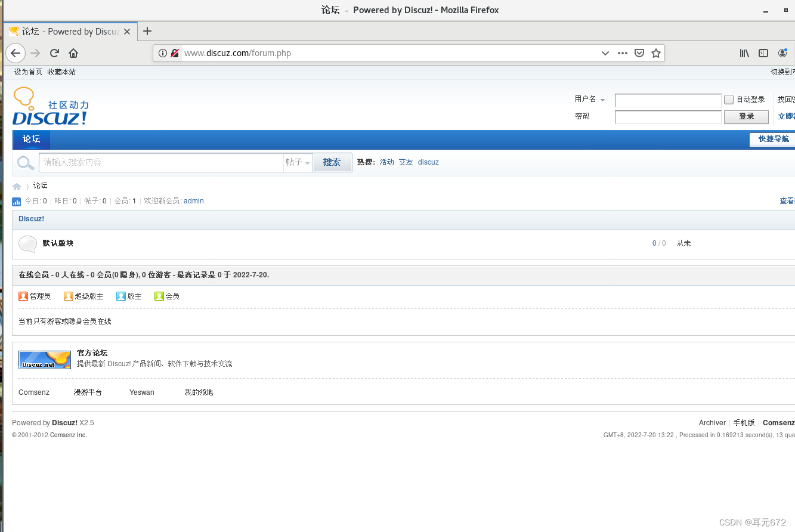Open the Firefox home page icon
Image resolution: width=795 pixels, height=532 pixels.
tap(73, 53)
